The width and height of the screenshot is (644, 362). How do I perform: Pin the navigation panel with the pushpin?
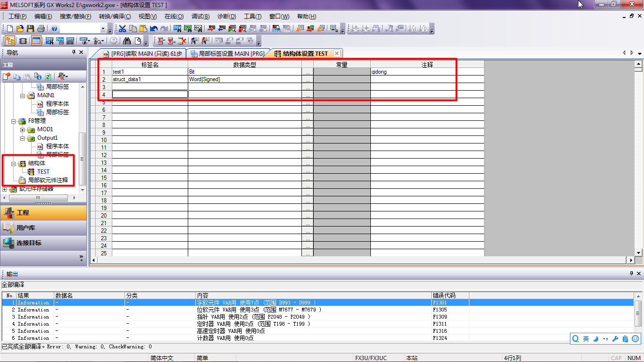74,52
